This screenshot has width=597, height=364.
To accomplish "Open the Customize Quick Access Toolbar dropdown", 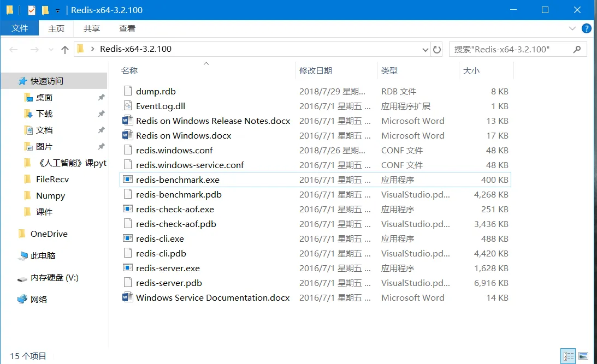I will pos(57,11).
